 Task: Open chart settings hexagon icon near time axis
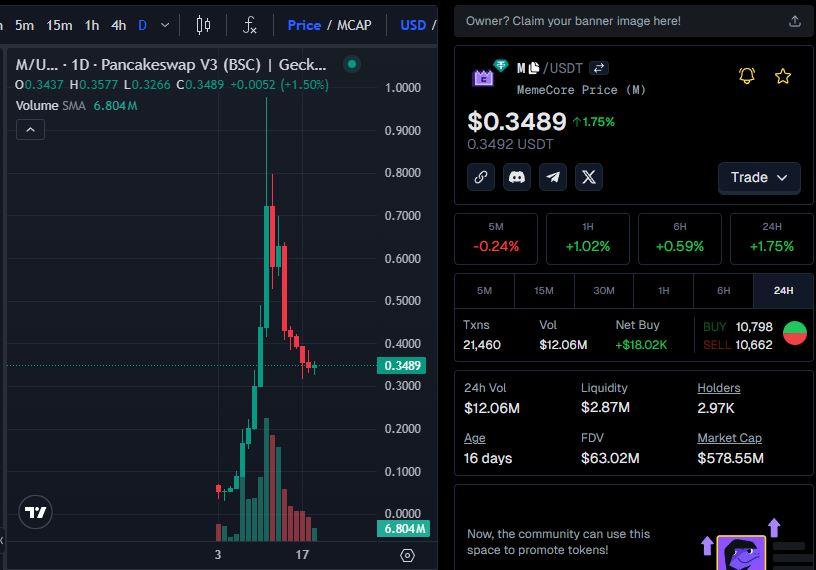coord(407,555)
